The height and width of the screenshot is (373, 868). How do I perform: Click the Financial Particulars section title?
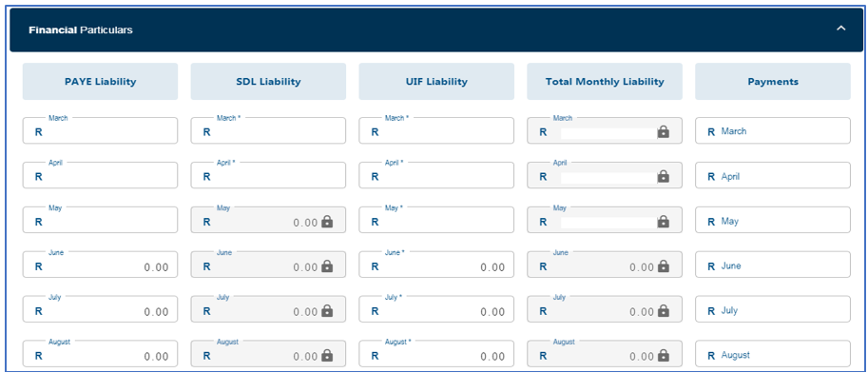tap(80, 29)
